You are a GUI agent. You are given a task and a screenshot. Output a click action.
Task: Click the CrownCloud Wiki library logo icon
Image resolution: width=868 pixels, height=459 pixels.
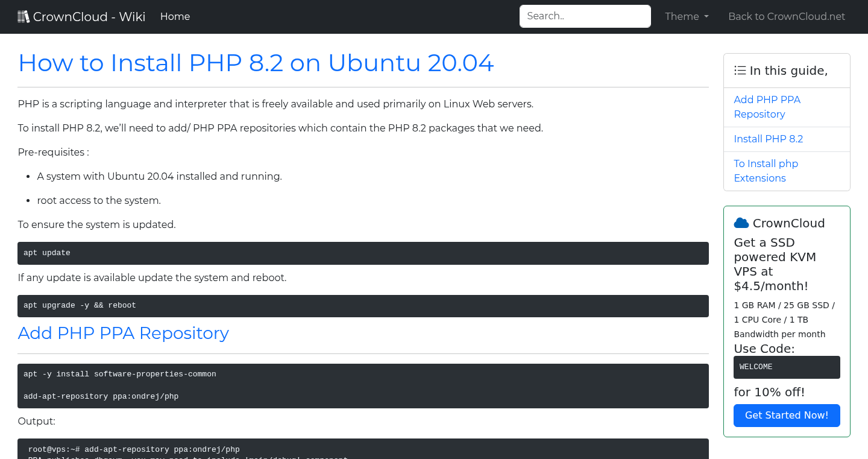(23, 16)
